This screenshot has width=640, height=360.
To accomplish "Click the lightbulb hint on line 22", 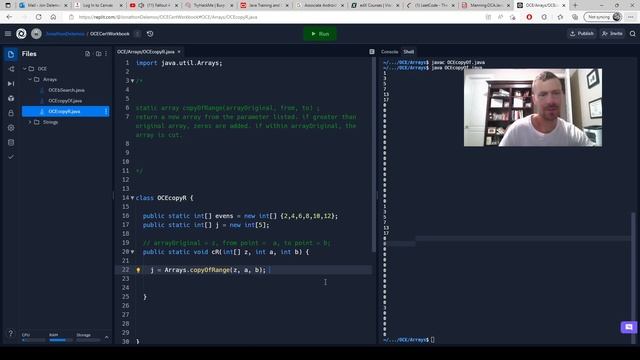I will pos(138,270).
